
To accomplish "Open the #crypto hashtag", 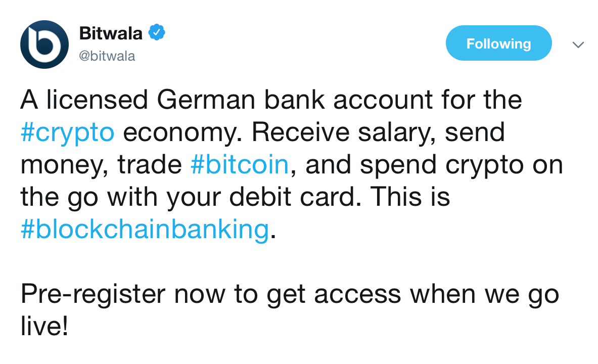I will (68, 132).
